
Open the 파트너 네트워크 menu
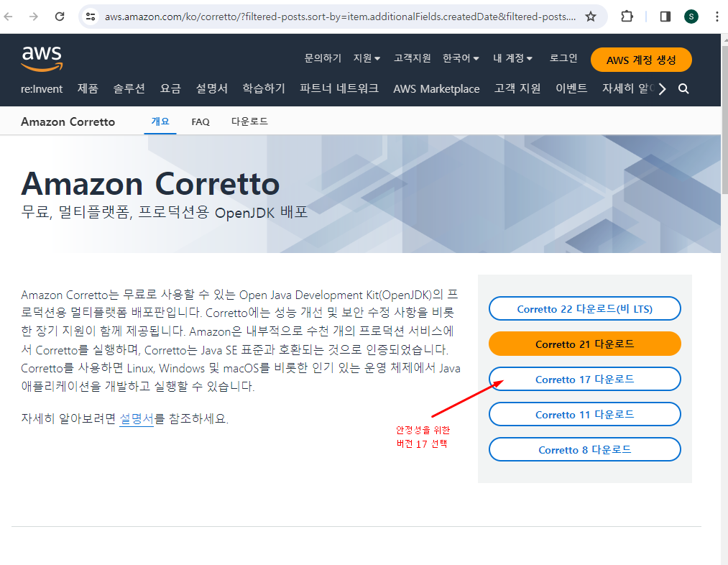point(339,88)
